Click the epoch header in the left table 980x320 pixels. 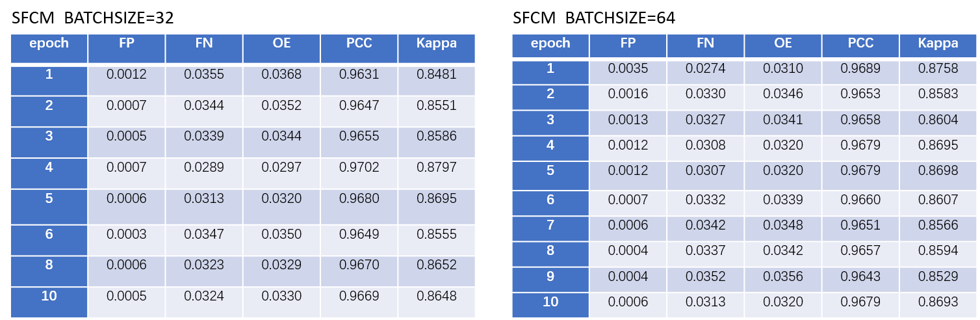pos(49,44)
